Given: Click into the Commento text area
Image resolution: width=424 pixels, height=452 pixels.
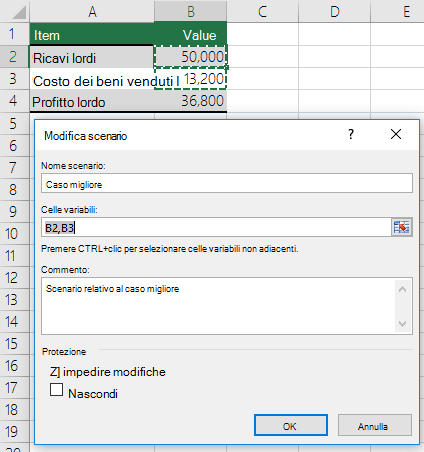Looking at the screenshot, I should (x=218, y=306).
